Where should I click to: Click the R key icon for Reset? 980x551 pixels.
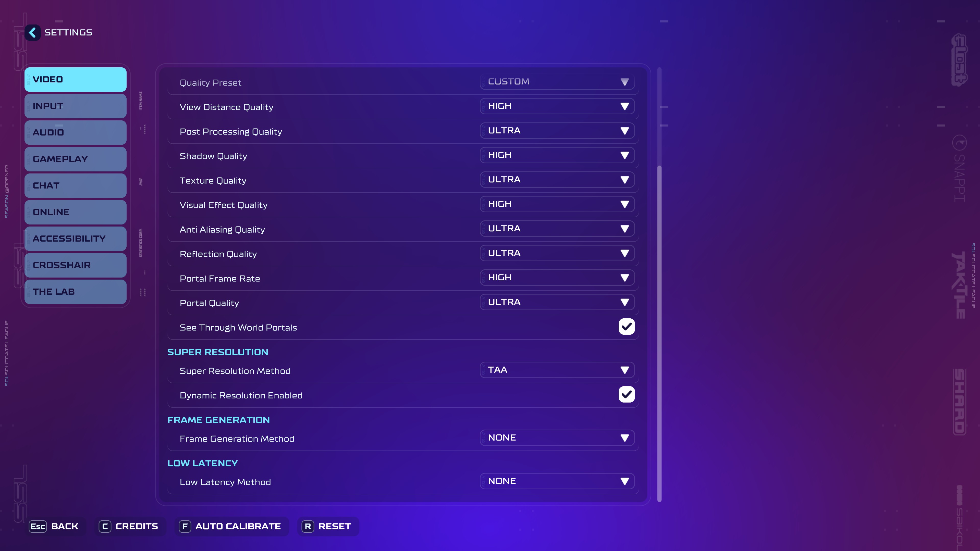[x=308, y=526]
